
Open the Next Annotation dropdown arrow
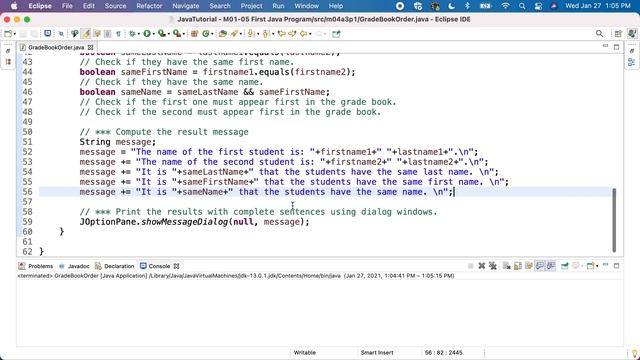click(258, 34)
